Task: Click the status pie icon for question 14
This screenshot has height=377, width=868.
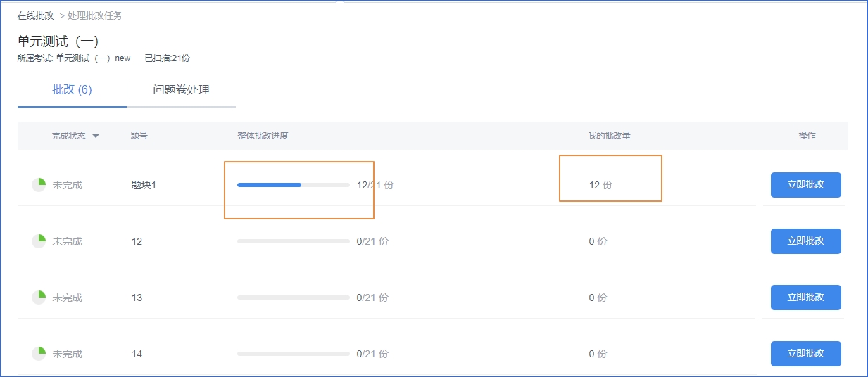Action: tap(39, 354)
